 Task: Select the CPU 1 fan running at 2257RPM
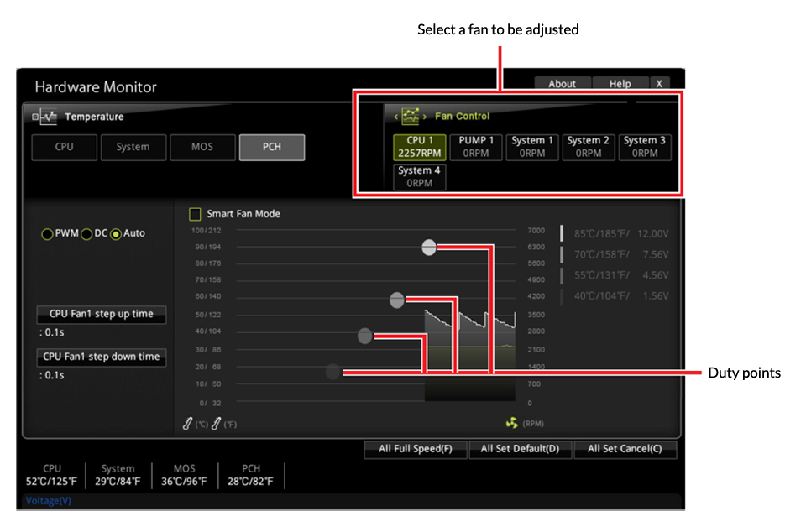click(421, 147)
